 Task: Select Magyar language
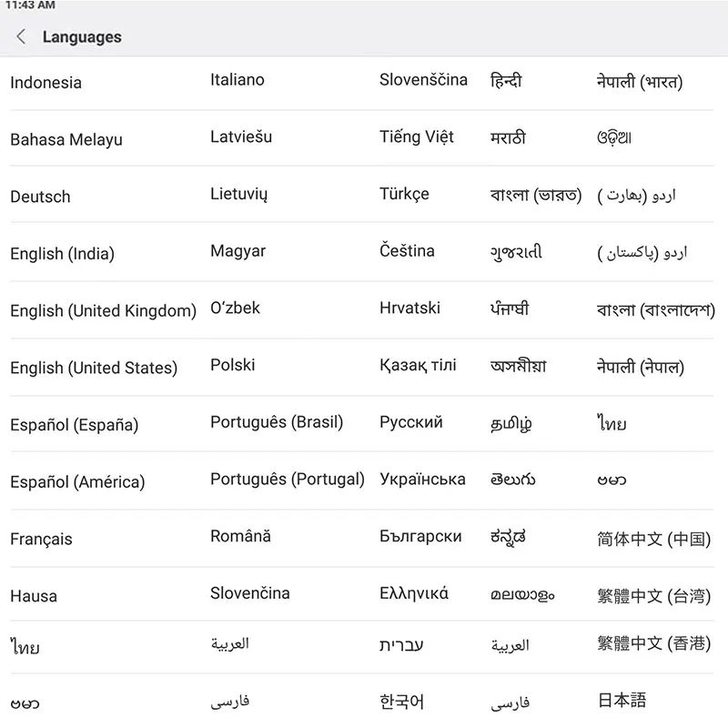click(237, 251)
